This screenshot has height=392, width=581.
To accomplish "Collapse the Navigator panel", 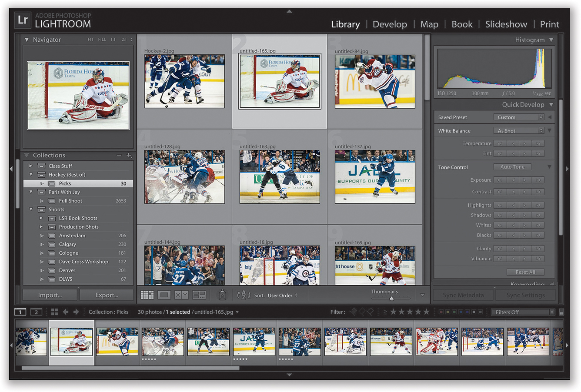I will (27, 40).
